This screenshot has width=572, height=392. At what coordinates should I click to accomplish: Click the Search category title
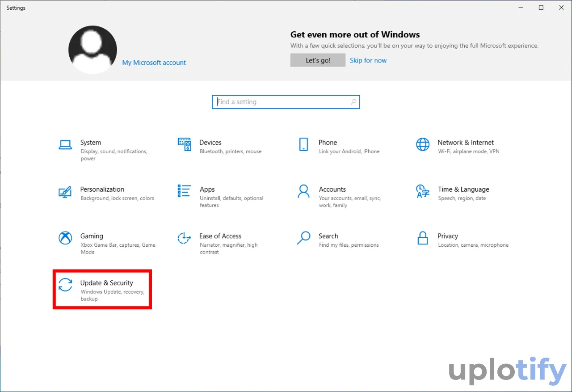pyautogui.click(x=328, y=236)
